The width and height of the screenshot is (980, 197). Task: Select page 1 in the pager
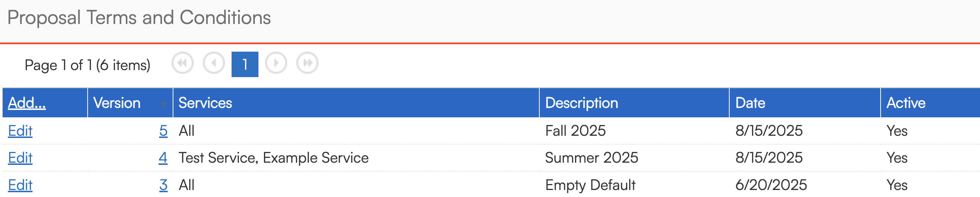click(x=244, y=65)
